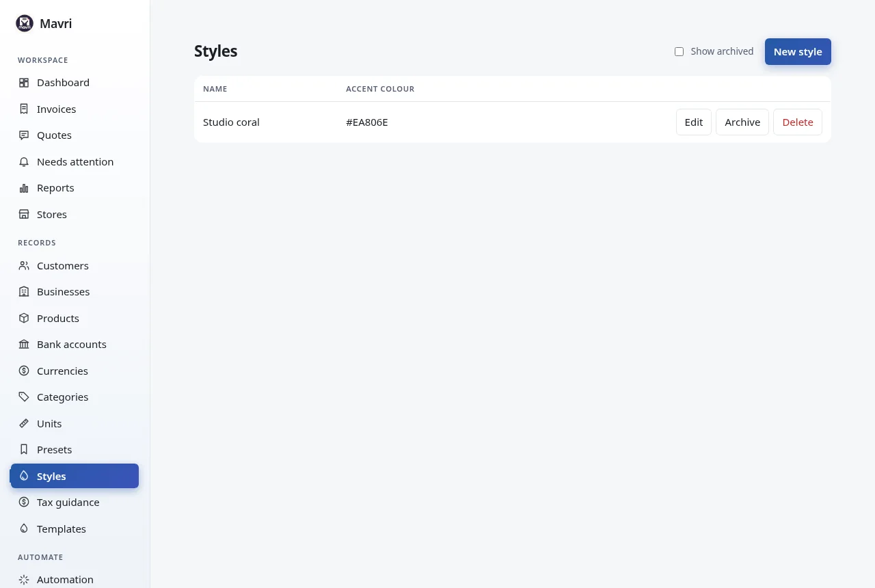
Task: Click the Stores shop icon
Action: 24,215
